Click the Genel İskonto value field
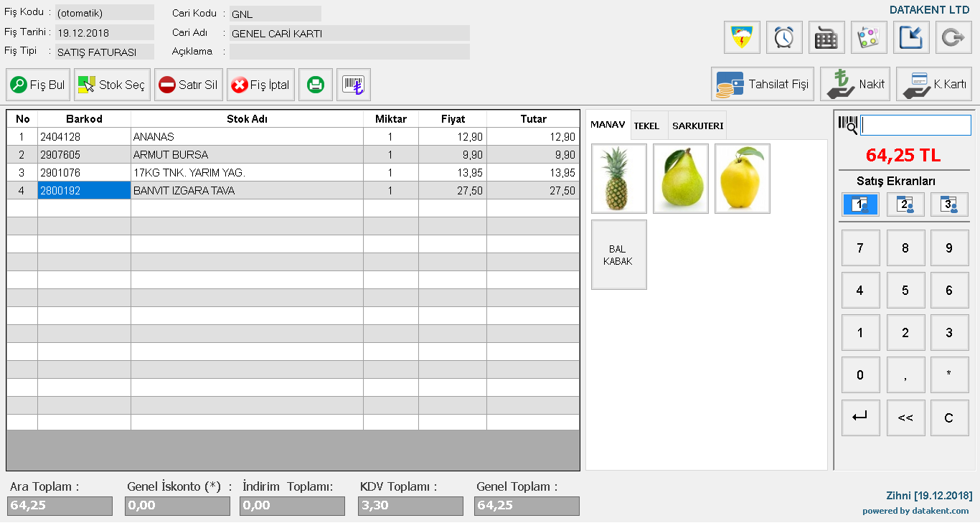 [x=177, y=506]
